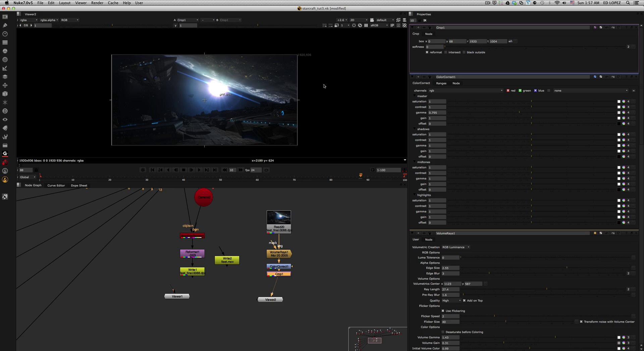Image resolution: width=644 pixels, height=351 pixels.
Task: Open the Views nodes eye icon
Action: click(x=5, y=119)
